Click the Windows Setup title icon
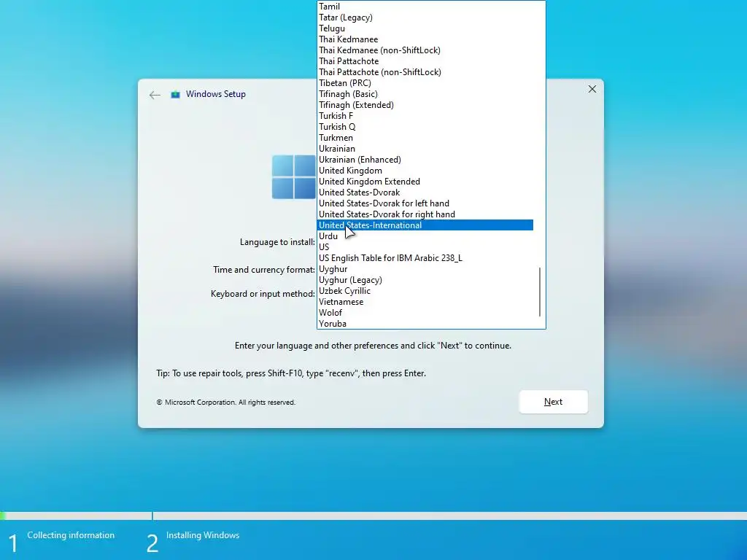Viewport: 747px width, 560px height. (x=175, y=94)
